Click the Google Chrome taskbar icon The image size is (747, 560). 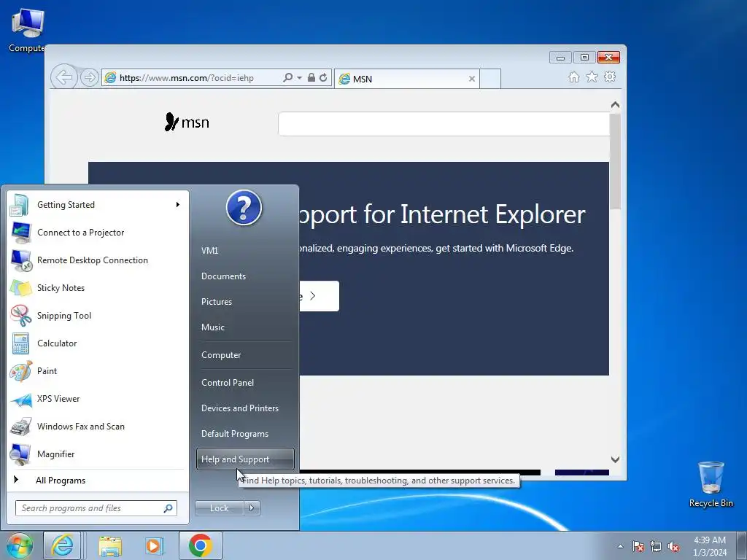(201, 545)
